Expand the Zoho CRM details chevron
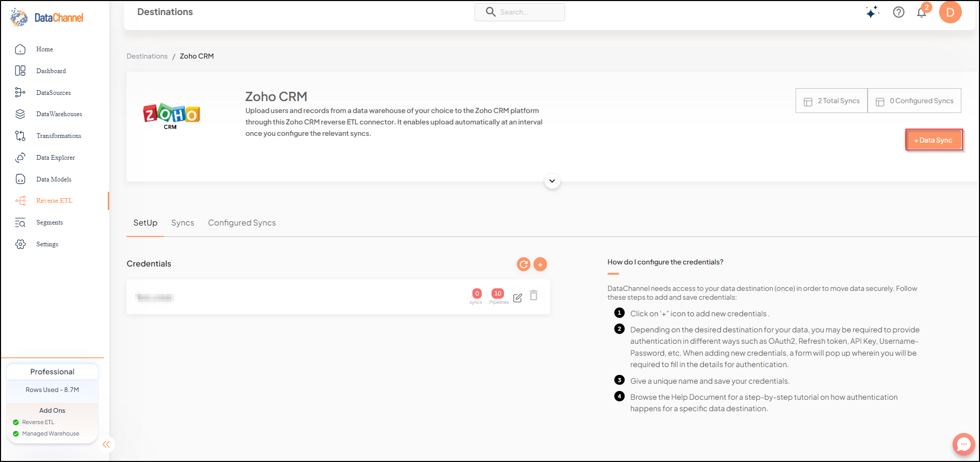Screen dimensions: 980x462 coord(552,181)
